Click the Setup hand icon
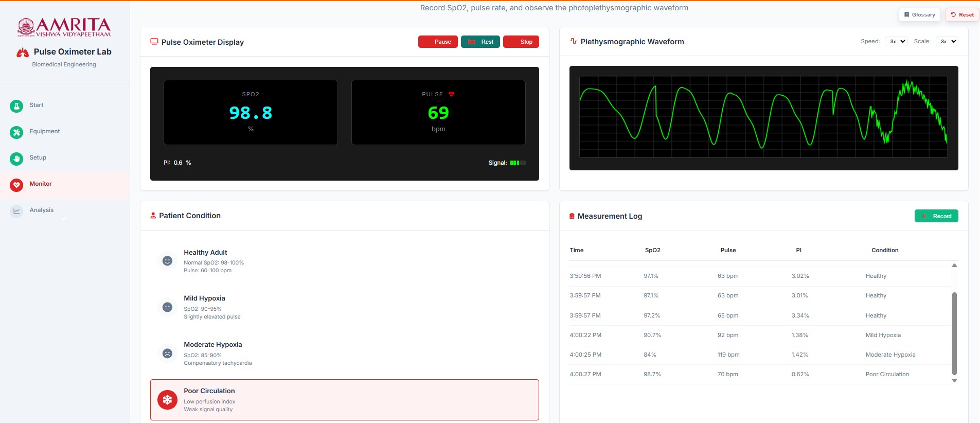 tap(16, 158)
